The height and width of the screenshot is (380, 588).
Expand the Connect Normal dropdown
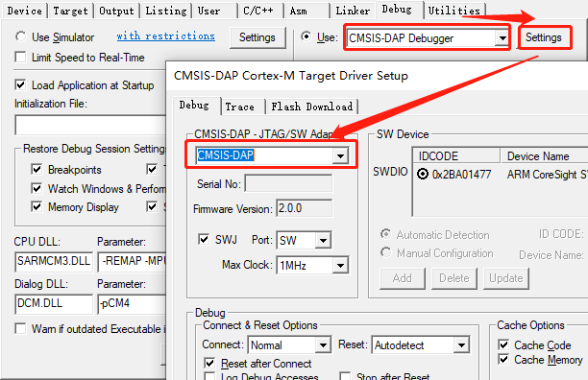(x=323, y=345)
